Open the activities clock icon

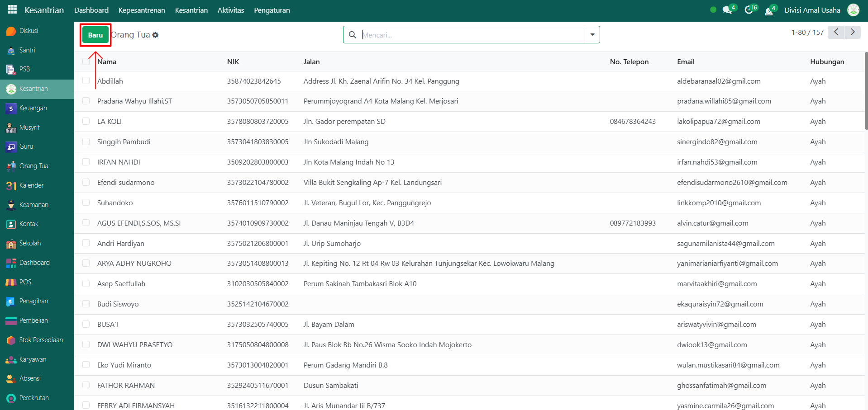click(749, 10)
